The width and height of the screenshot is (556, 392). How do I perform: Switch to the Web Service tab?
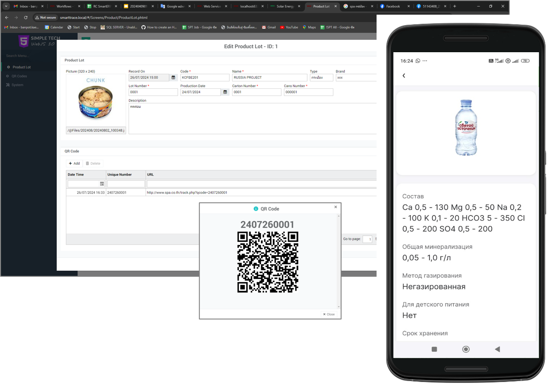pos(211,6)
